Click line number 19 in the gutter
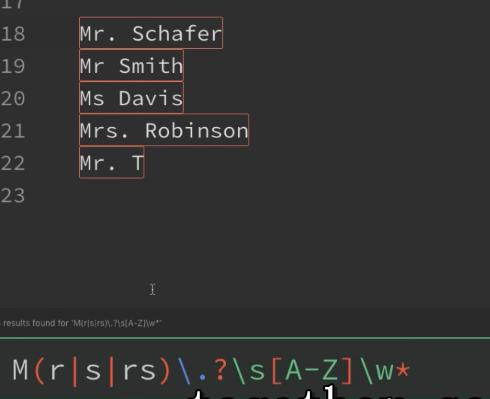 13,66
